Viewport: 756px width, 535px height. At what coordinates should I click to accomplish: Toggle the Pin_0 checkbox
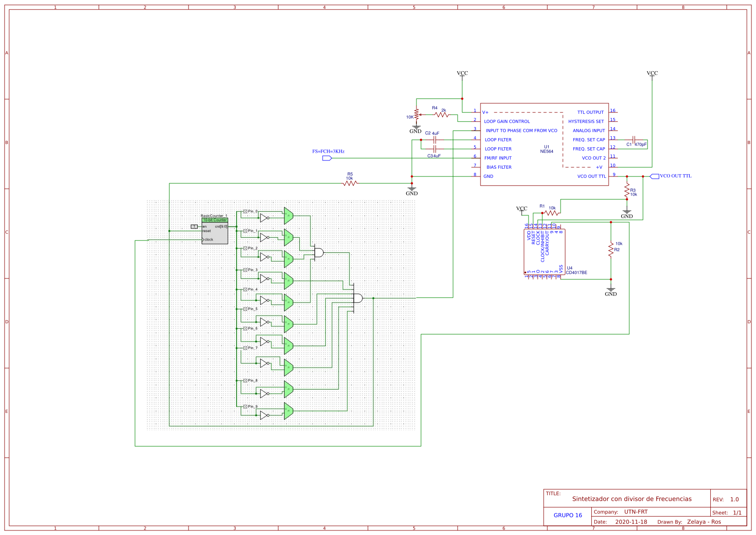245,212
